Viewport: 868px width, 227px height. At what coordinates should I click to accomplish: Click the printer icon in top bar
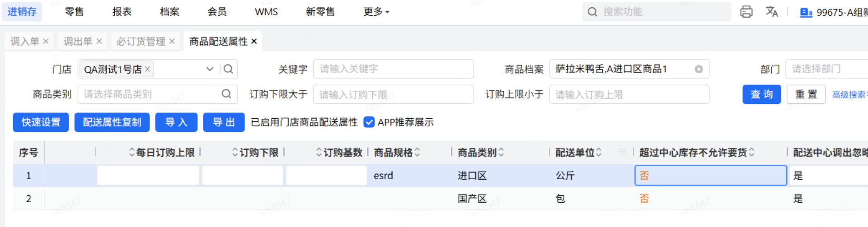[746, 12]
